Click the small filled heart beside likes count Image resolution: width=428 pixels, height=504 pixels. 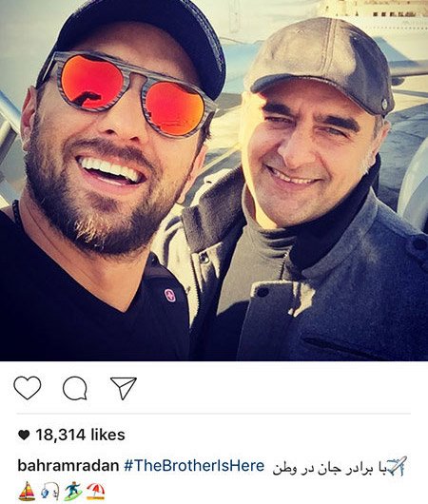[x=24, y=435]
